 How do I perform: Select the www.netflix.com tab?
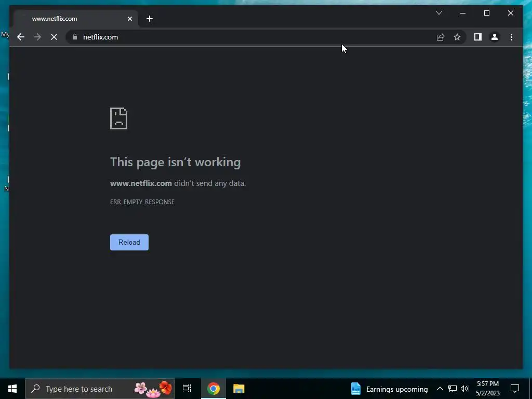(x=76, y=19)
